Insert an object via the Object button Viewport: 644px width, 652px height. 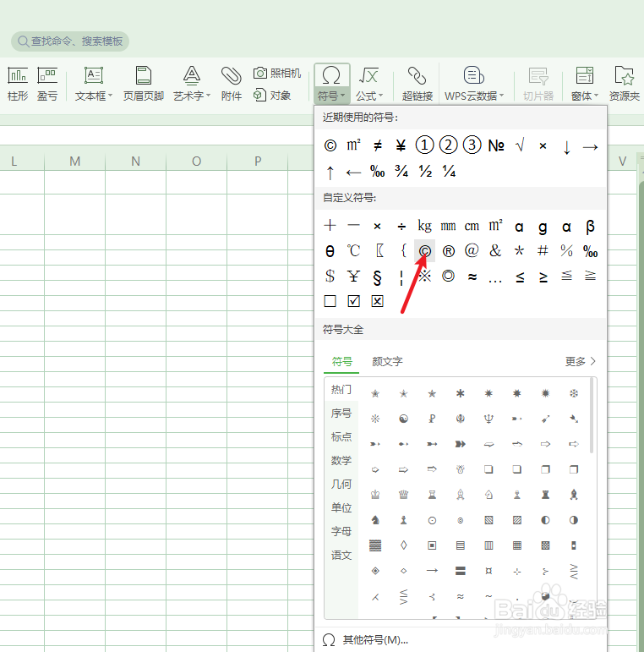click(272, 96)
